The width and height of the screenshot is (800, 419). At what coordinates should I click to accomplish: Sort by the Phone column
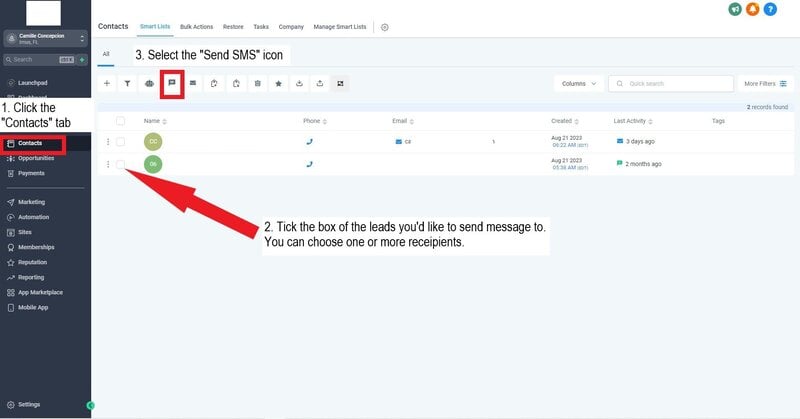315,121
